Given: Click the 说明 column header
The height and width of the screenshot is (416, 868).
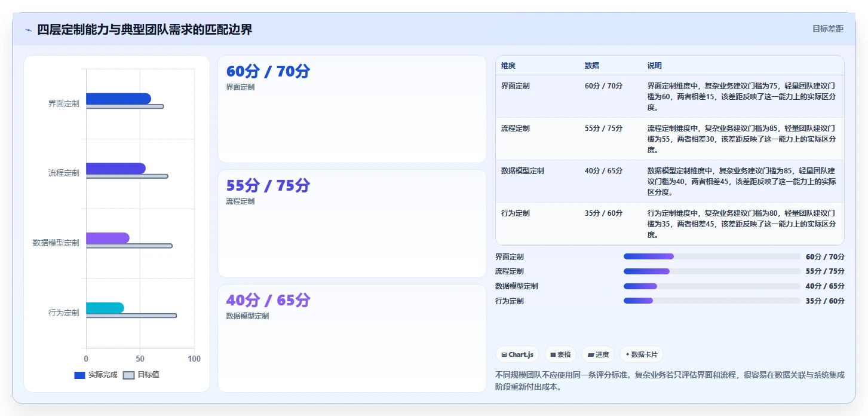Looking at the screenshot, I should (x=655, y=65).
